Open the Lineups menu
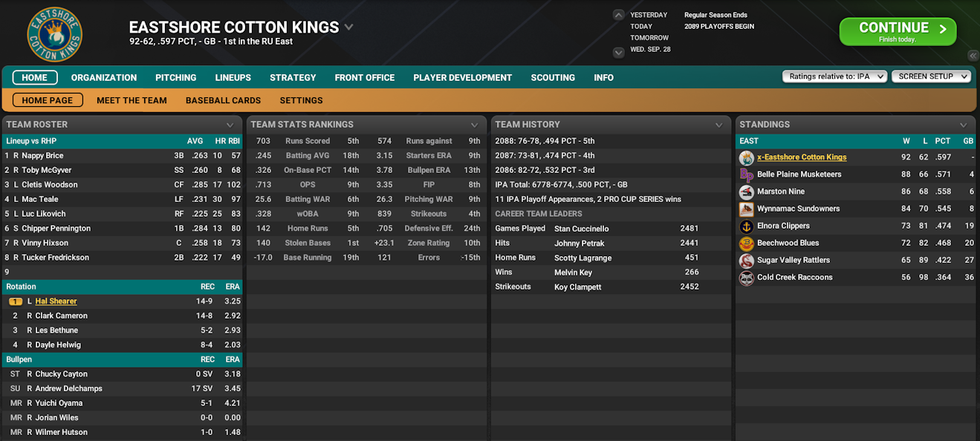This screenshot has height=441, width=980. pyautogui.click(x=233, y=77)
